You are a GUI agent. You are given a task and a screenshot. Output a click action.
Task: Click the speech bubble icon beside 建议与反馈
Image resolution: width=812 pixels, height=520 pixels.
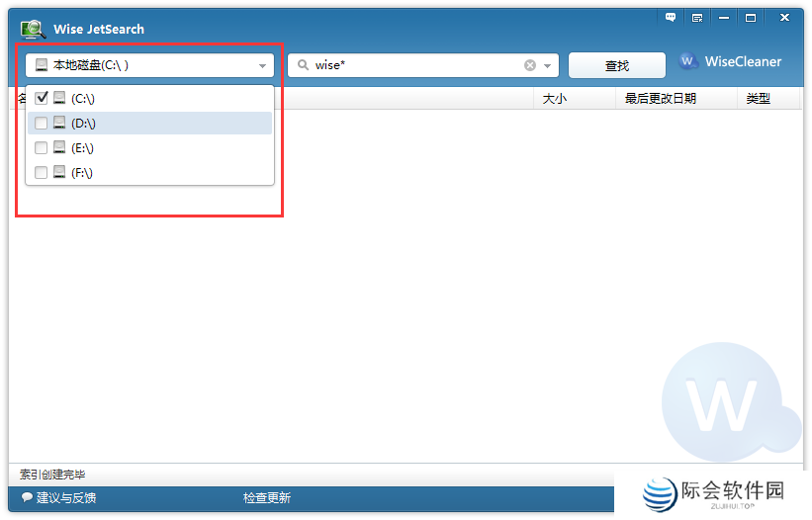coord(27,497)
